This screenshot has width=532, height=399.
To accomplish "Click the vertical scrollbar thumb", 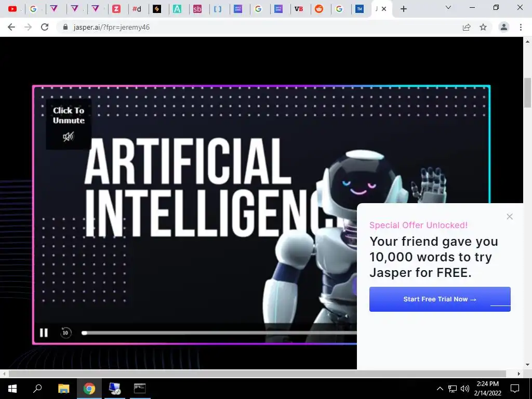I will (527, 92).
